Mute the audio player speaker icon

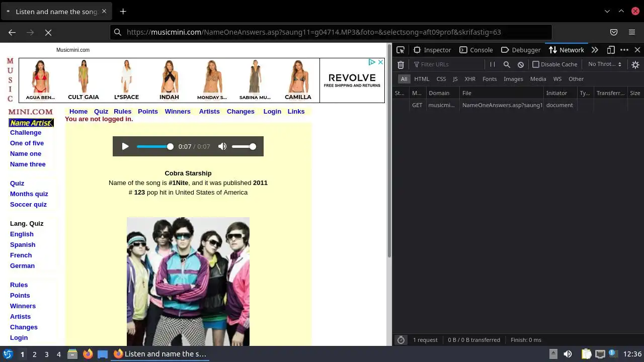click(x=222, y=146)
